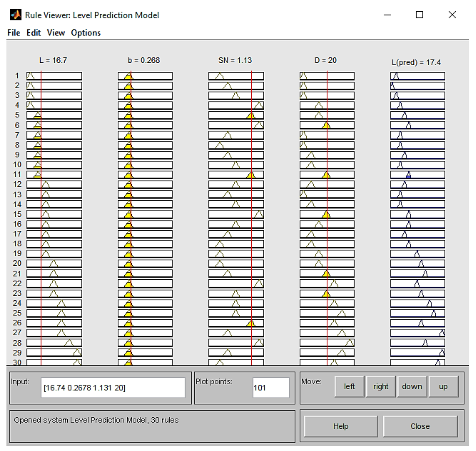Screen dimensions: 476x451
Task: Click rule 26 SN membership plot
Action: (x=236, y=323)
